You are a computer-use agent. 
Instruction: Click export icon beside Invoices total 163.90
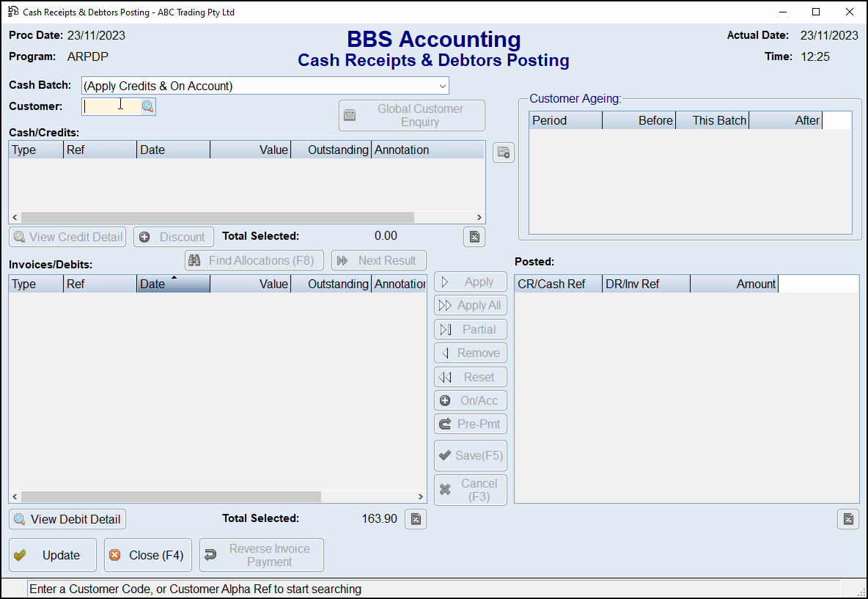pos(416,519)
